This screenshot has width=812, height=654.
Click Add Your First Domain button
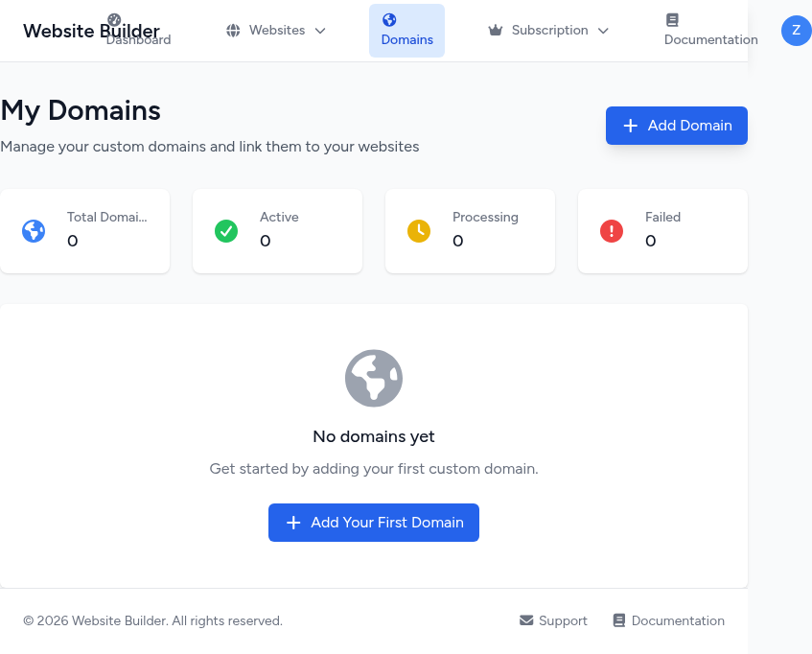(x=374, y=523)
